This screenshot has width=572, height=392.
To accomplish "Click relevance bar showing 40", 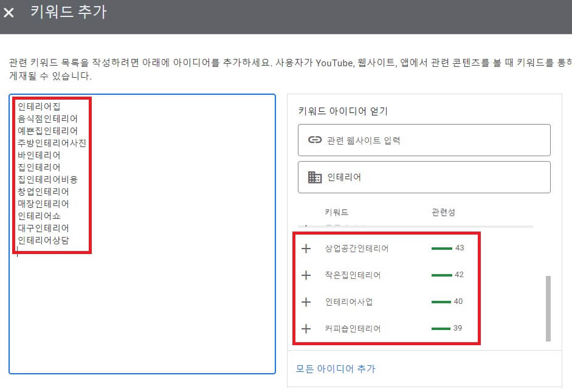I will click(x=441, y=301).
